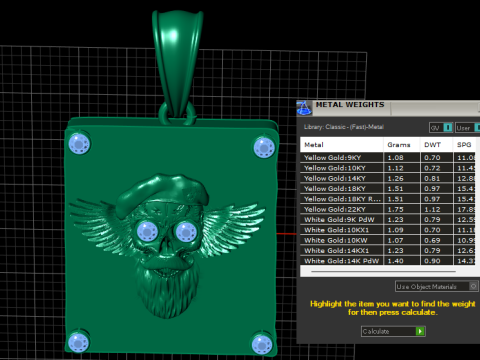Select the Yellow Gold:22KY row
The image size is (480, 360).
tap(388, 209)
